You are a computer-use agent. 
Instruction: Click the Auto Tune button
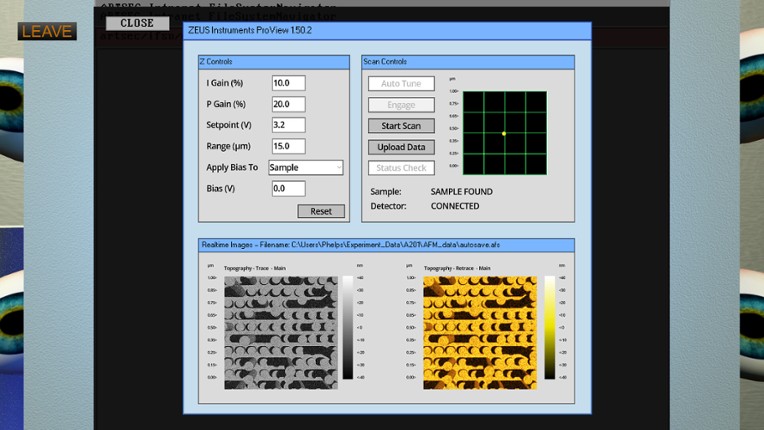click(x=401, y=84)
